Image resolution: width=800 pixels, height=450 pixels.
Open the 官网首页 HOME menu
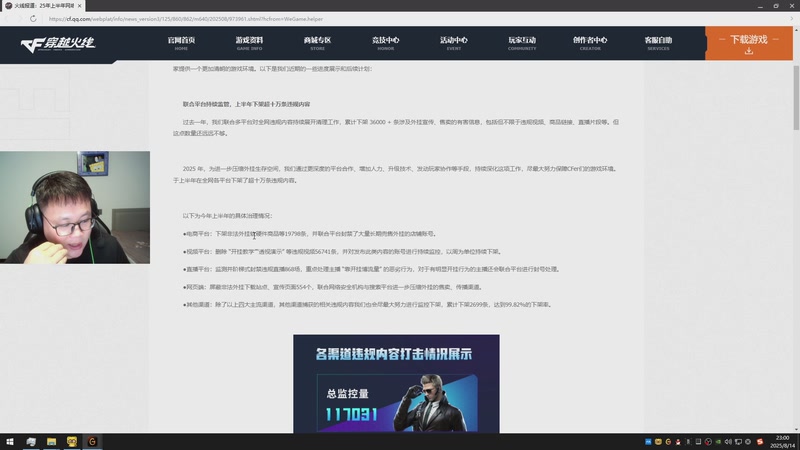coord(181,43)
